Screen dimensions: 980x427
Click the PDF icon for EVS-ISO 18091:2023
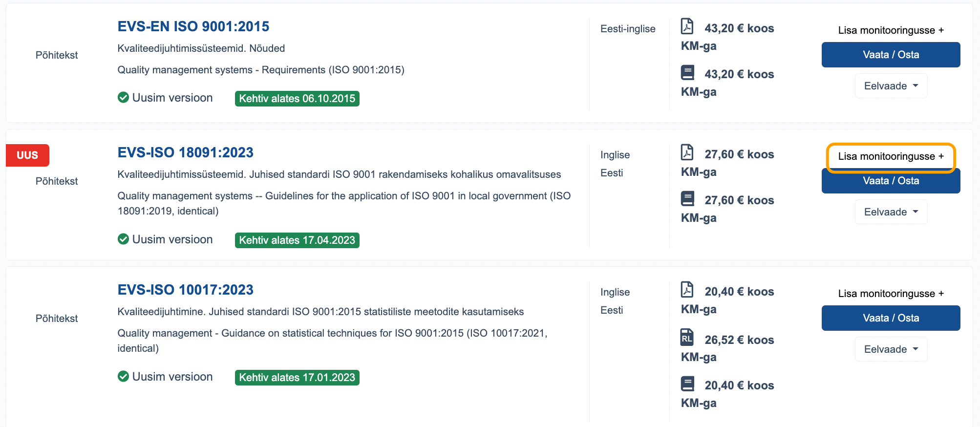pyautogui.click(x=687, y=152)
